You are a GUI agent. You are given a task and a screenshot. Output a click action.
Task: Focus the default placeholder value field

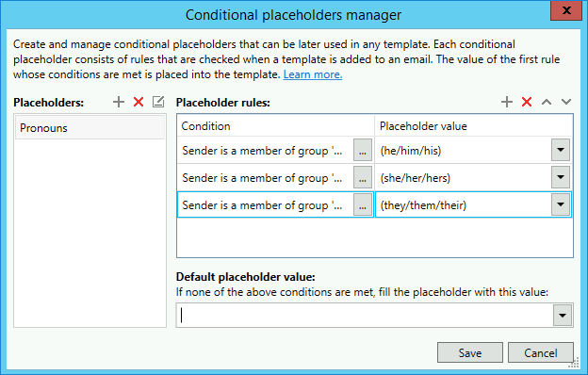[365, 316]
